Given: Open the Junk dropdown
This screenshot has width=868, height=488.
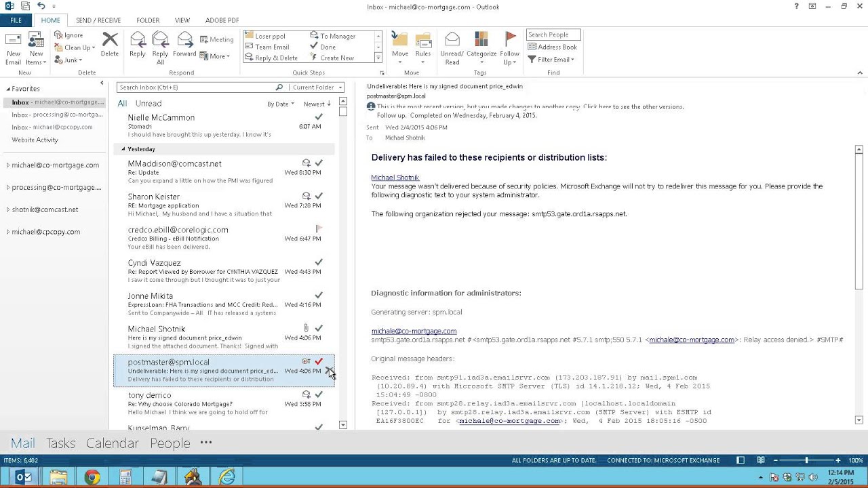Looking at the screenshot, I should tap(68, 60).
